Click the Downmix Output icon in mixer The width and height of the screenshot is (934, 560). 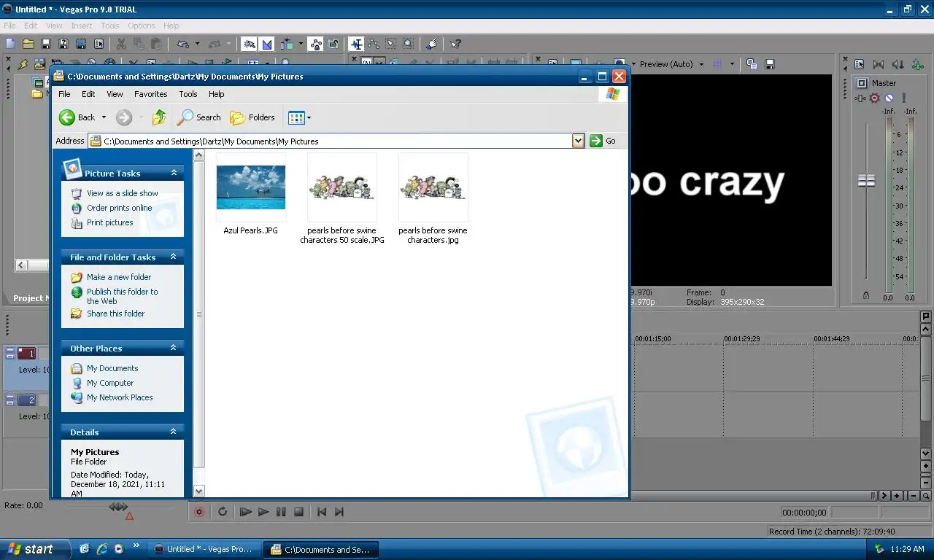tap(879, 64)
